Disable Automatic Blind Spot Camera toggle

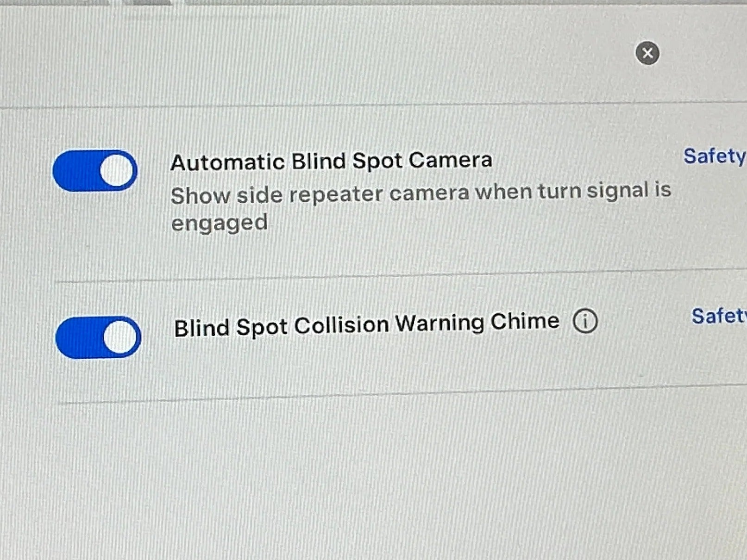(95, 170)
